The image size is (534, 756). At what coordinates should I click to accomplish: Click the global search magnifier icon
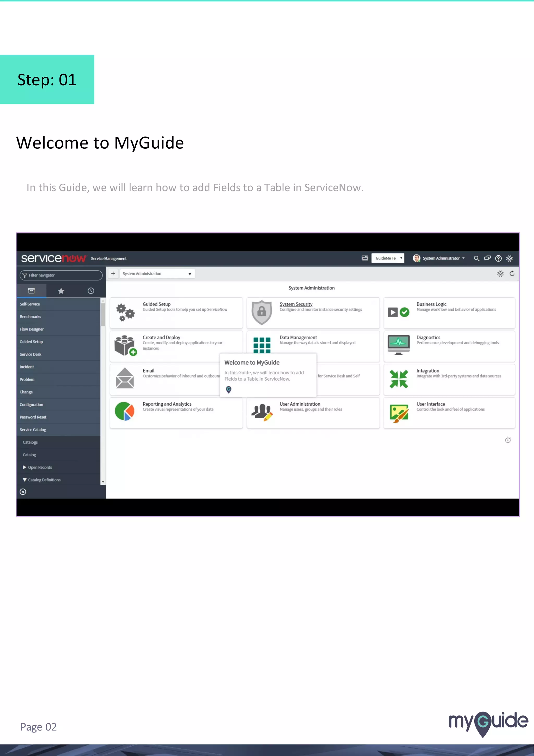click(x=476, y=259)
